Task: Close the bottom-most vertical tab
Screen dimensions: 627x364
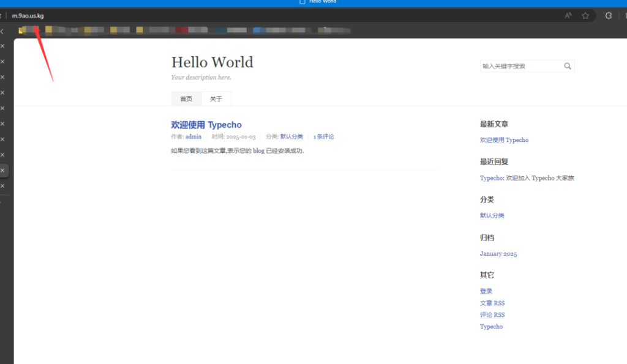Action: point(2,186)
